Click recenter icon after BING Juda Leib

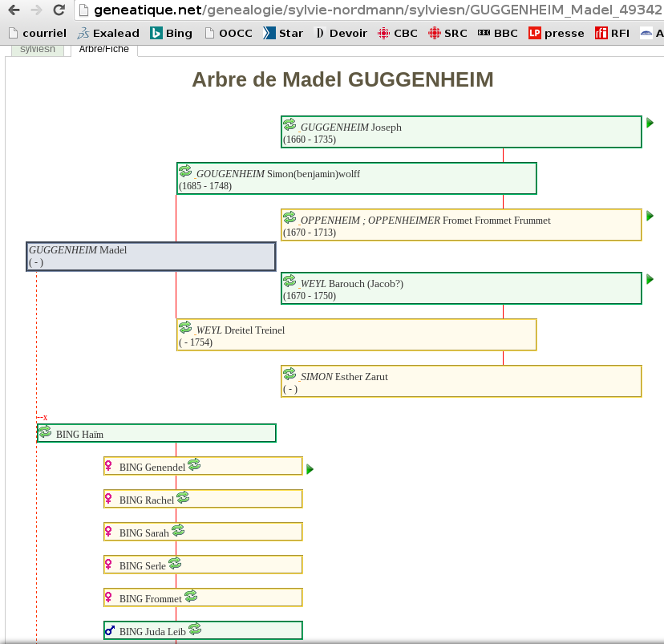coord(195,630)
